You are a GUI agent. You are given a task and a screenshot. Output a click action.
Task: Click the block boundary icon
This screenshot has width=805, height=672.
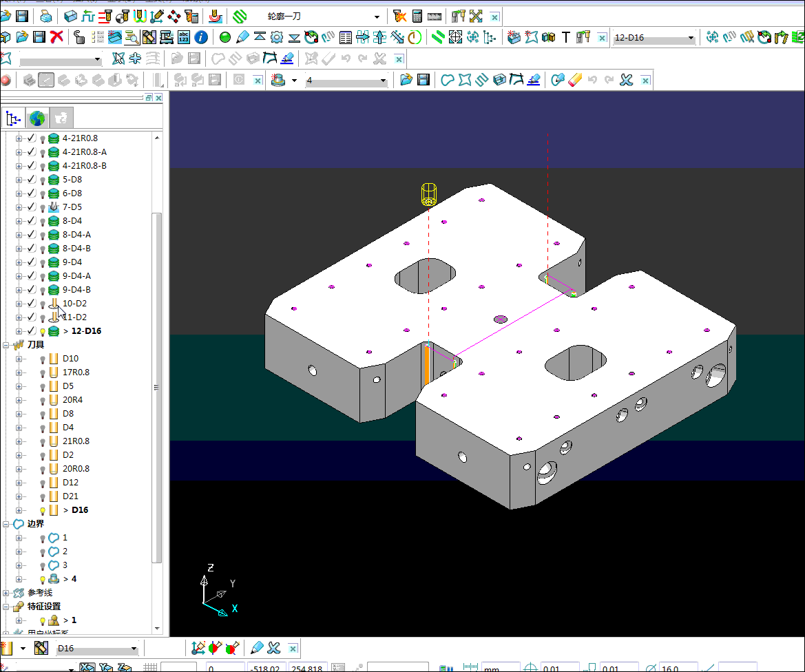[499, 80]
